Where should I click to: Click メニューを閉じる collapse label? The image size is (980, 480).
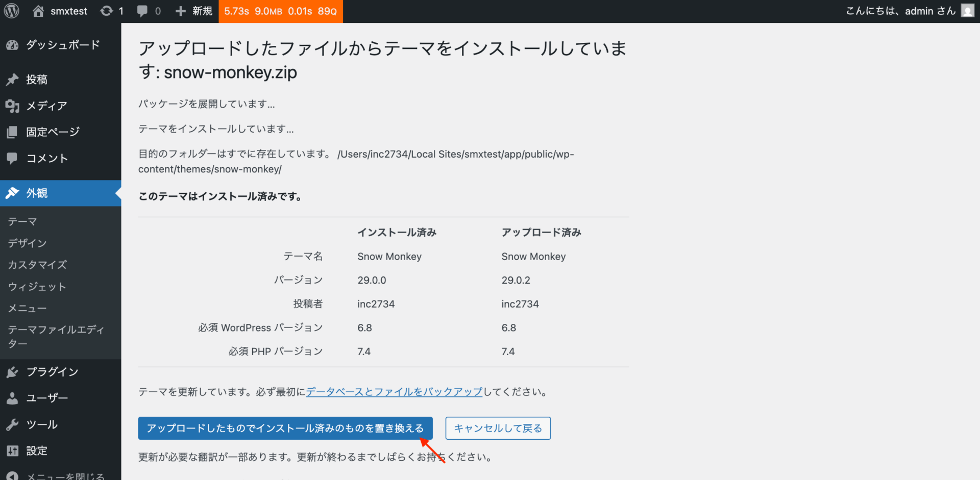[x=65, y=476]
